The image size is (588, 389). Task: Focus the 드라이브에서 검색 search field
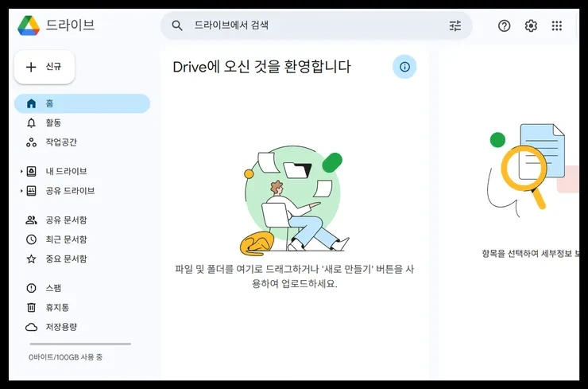pyautogui.click(x=316, y=25)
